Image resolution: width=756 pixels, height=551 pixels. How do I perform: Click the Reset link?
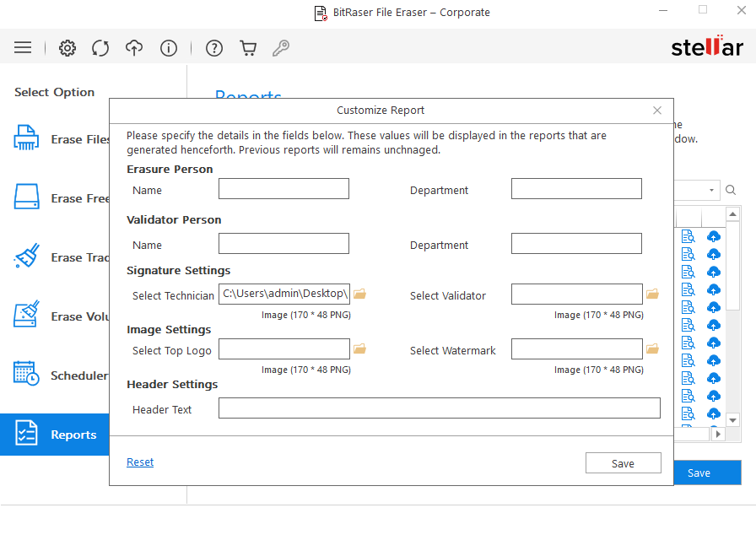[140, 462]
